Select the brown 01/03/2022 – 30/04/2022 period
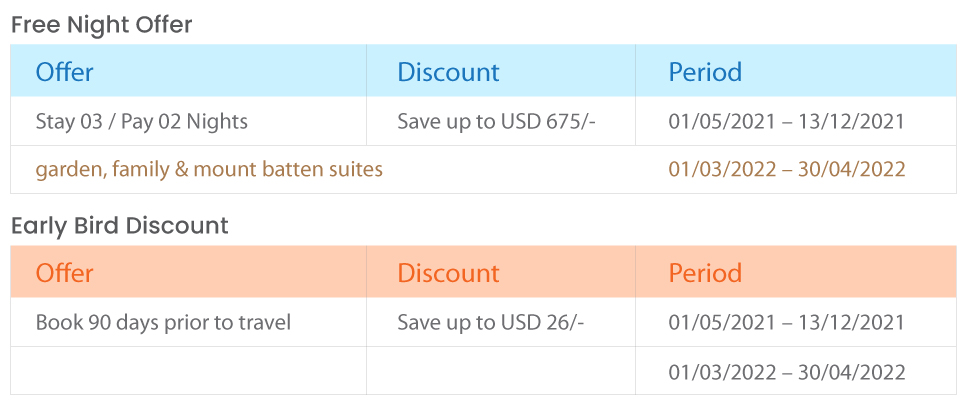968x401 pixels. 787,169
